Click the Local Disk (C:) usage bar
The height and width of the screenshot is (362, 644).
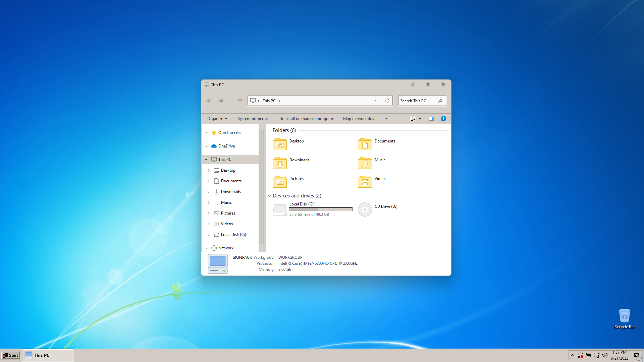321,209
